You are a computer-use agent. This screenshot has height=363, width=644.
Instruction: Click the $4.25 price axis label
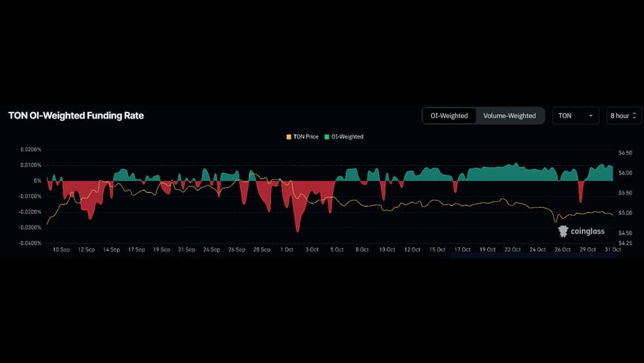point(625,243)
